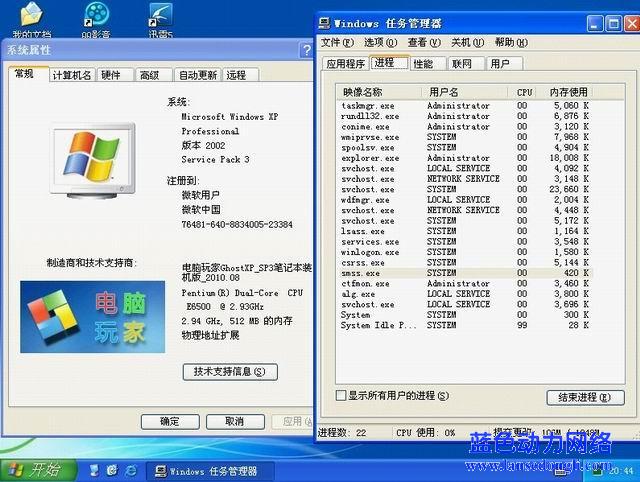Select the 自动更新 tab

point(198,75)
